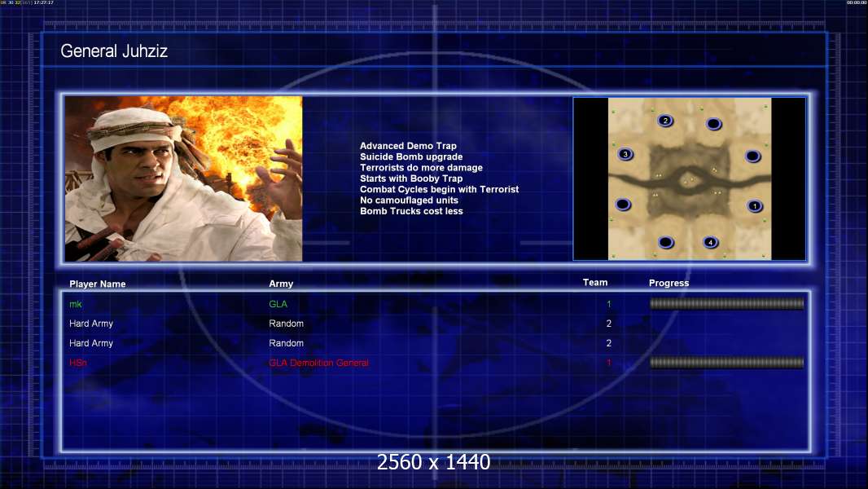Screen dimensions: 868x489
Task: Click the loading progress bar in mk's row
Action: click(x=727, y=303)
